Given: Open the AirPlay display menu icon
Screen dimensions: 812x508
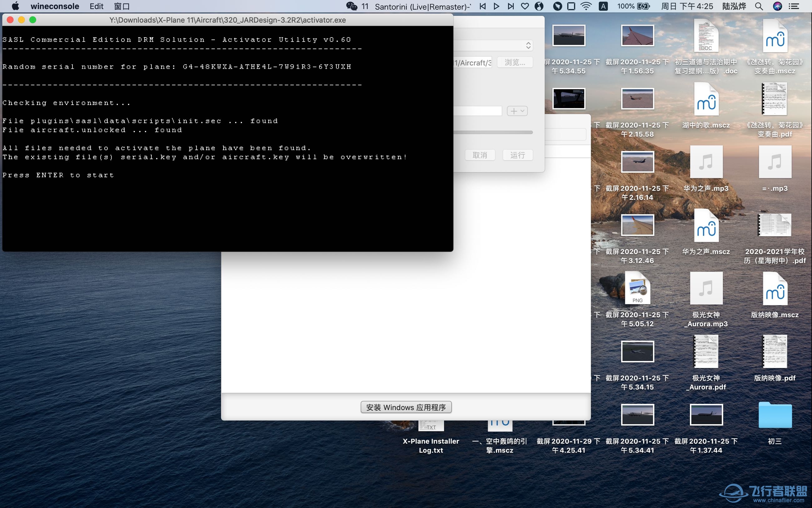Looking at the screenshot, I should 571,6.
